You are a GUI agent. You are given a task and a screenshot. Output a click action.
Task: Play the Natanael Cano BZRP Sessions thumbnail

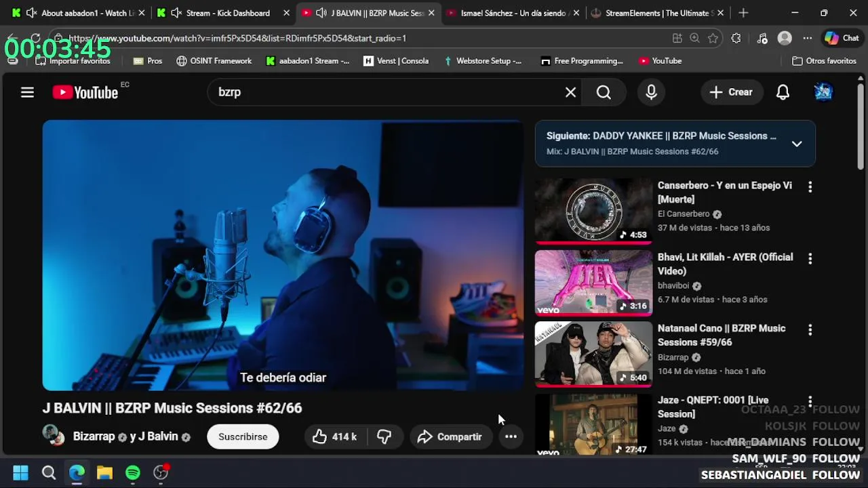593,354
